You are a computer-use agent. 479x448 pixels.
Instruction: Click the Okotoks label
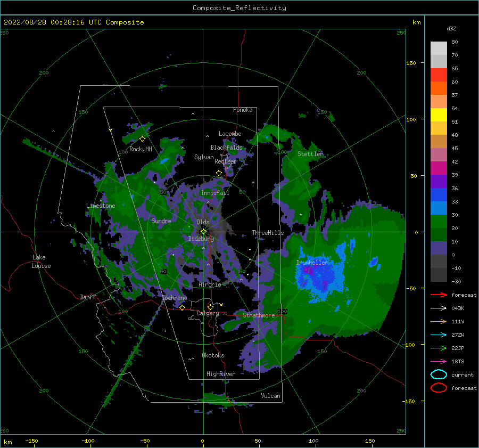(213, 355)
